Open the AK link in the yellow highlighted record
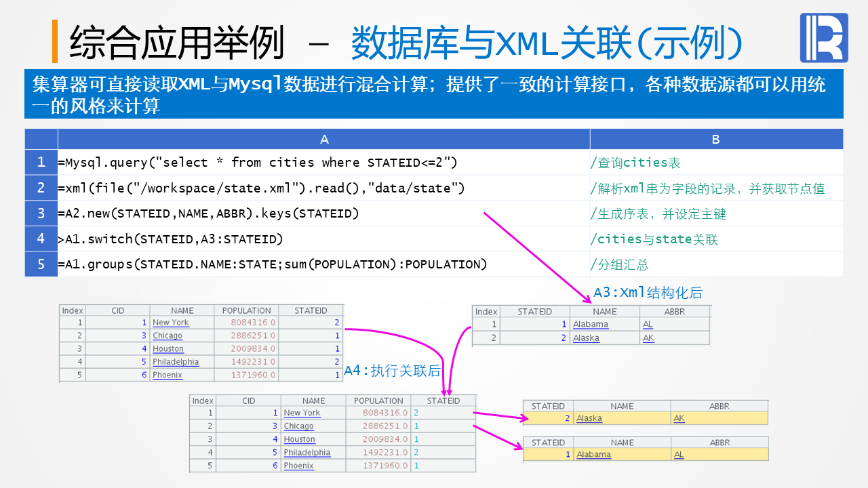This screenshot has width=868, height=488. pyautogui.click(x=679, y=419)
